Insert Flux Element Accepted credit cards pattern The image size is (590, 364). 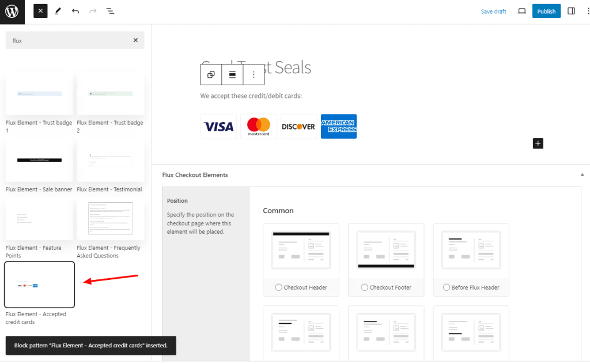pos(39,285)
